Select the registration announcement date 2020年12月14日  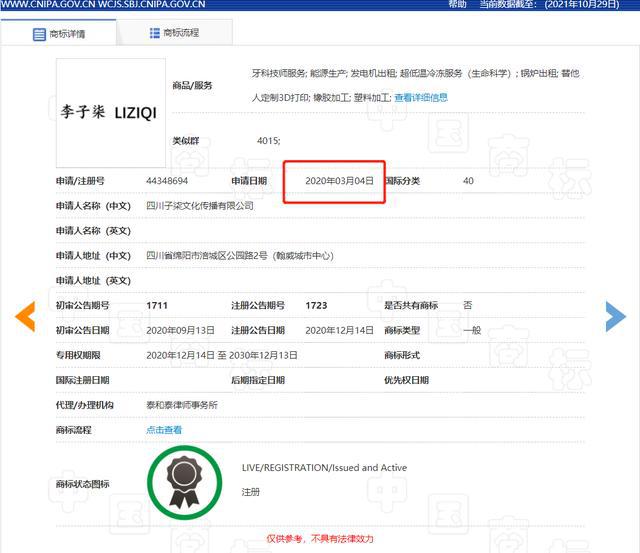pyautogui.click(x=339, y=330)
